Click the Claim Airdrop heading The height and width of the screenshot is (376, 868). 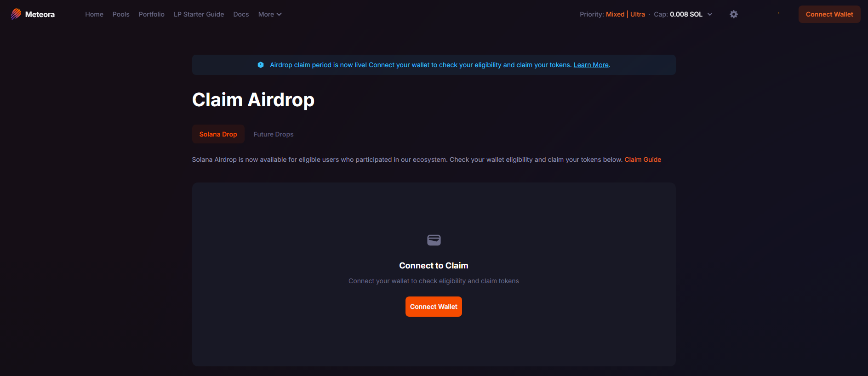coord(253,100)
